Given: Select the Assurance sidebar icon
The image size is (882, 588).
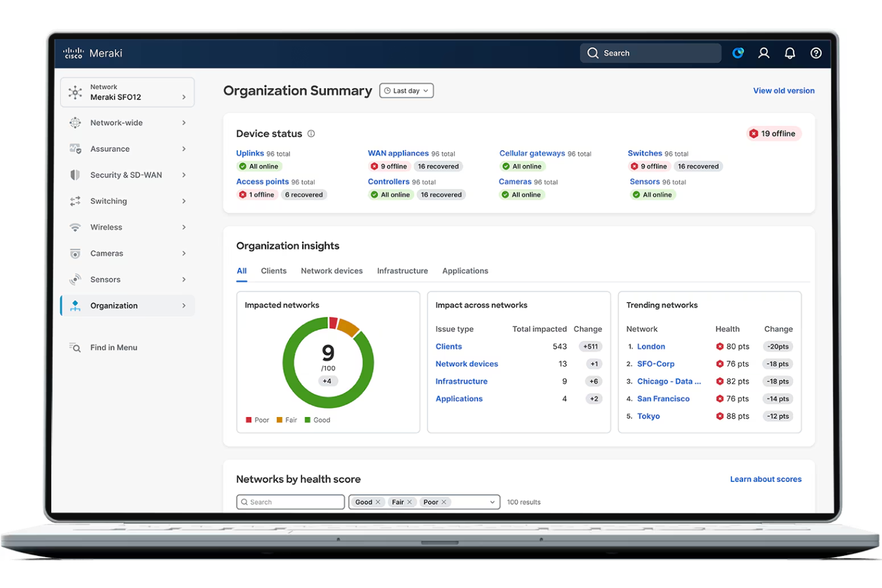Looking at the screenshot, I should (x=75, y=148).
